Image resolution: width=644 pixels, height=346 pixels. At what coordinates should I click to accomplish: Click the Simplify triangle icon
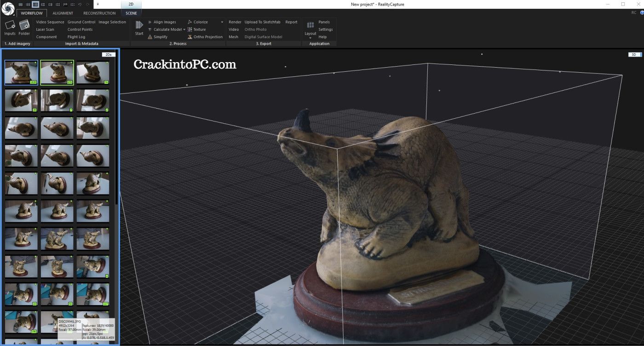149,37
